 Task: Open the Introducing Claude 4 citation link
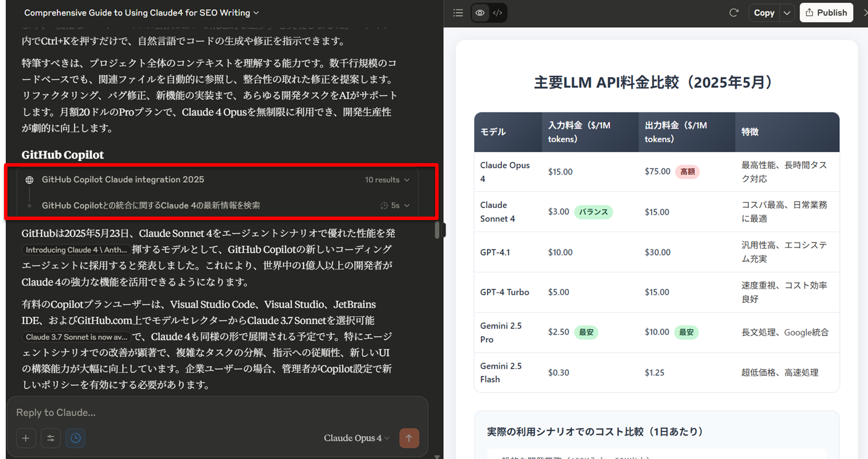pyautogui.click(x=76, y=250)
